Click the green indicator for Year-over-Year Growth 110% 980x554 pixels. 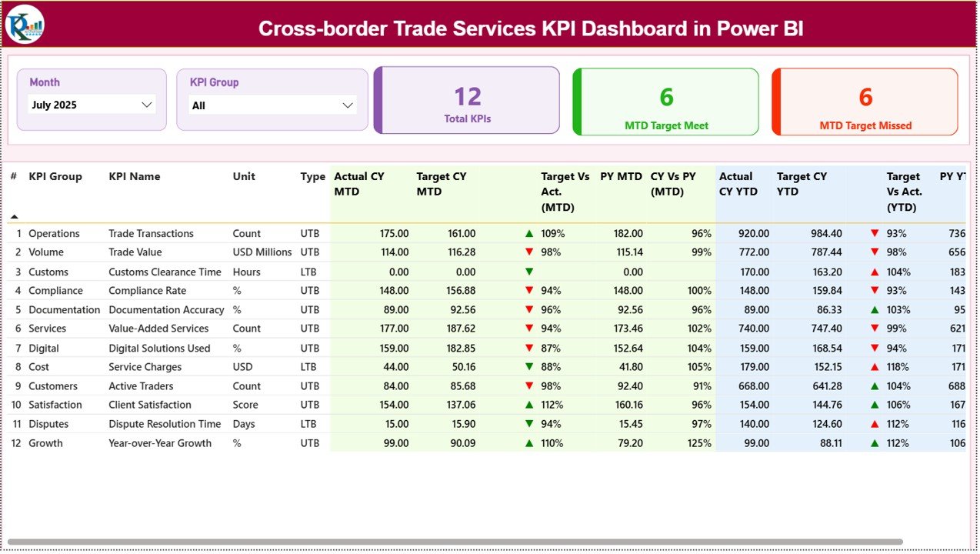click(529, 442)
